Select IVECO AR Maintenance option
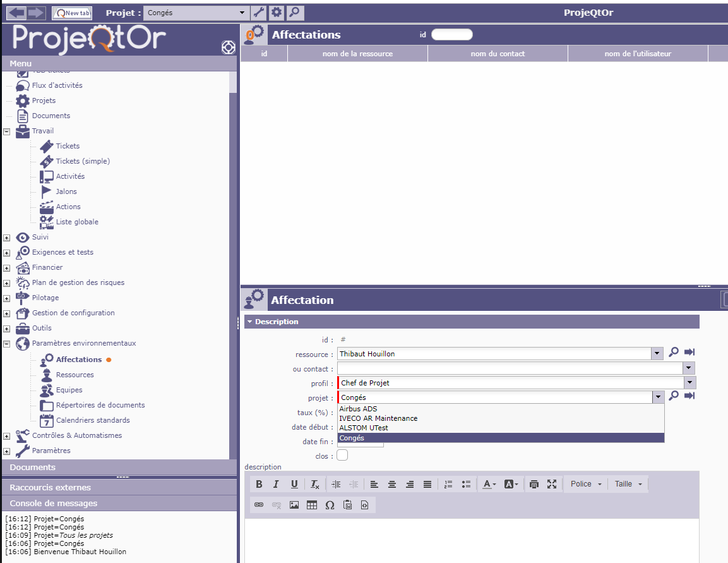 coord(501,418)
